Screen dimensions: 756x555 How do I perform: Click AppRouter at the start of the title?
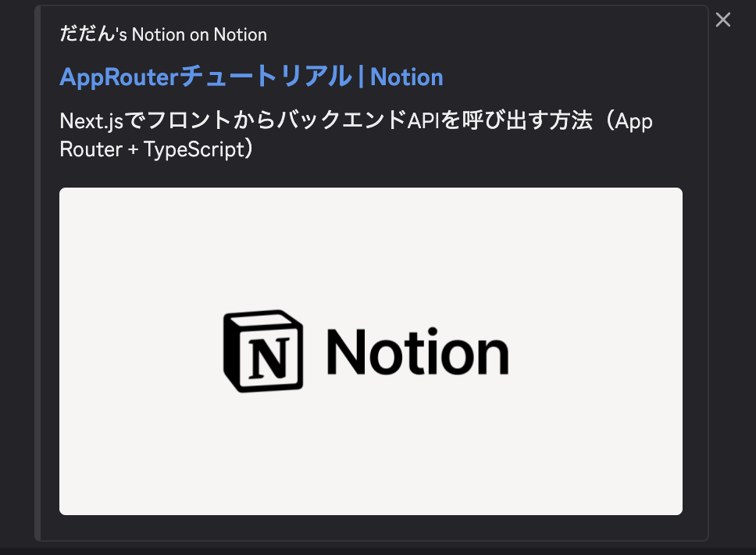(x=119, y=77)
